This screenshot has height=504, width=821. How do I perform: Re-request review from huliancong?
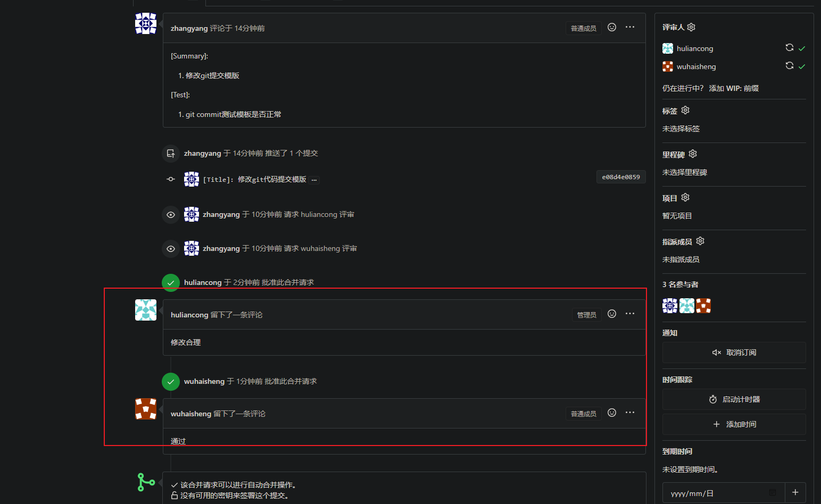pyautogui.click(x=790, y=48)
